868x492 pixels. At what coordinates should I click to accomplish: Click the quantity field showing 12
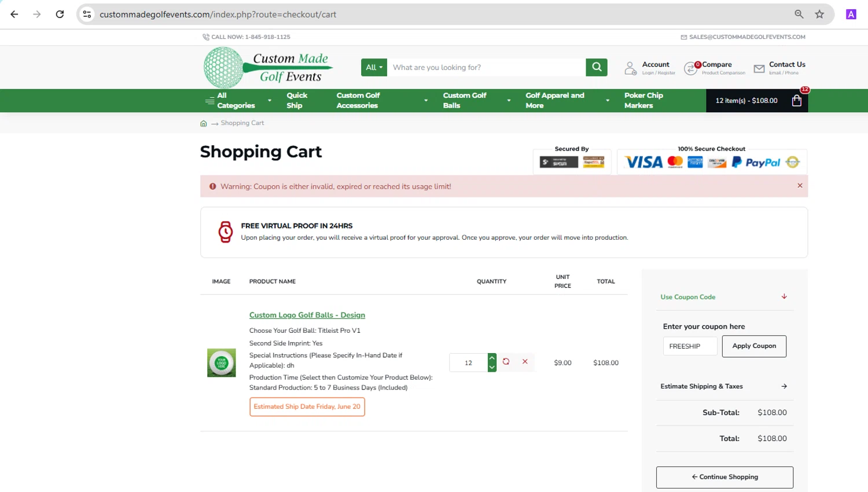(468, 363)
